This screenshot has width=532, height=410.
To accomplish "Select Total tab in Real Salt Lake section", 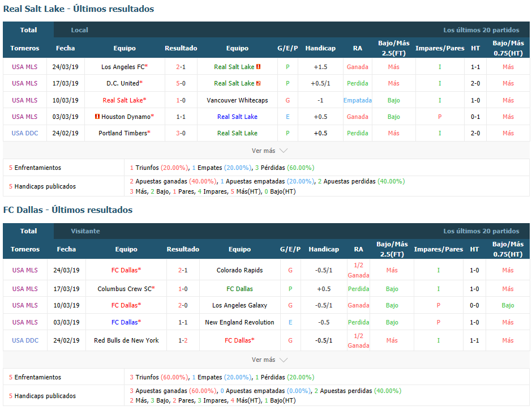I will 28,30.
